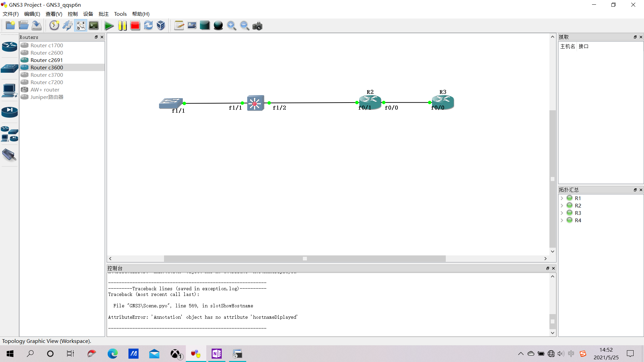Open the Tools menu
This screenshot has width=644, height=362.
[120, 14]
